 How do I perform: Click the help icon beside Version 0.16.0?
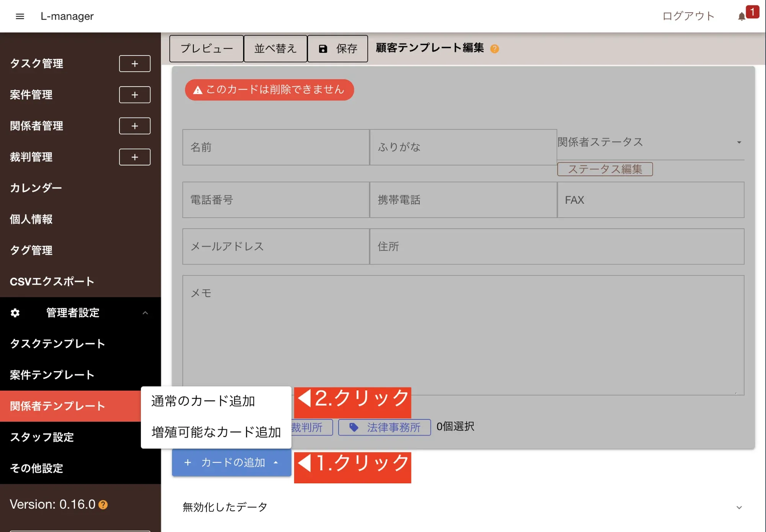(102, 504)
